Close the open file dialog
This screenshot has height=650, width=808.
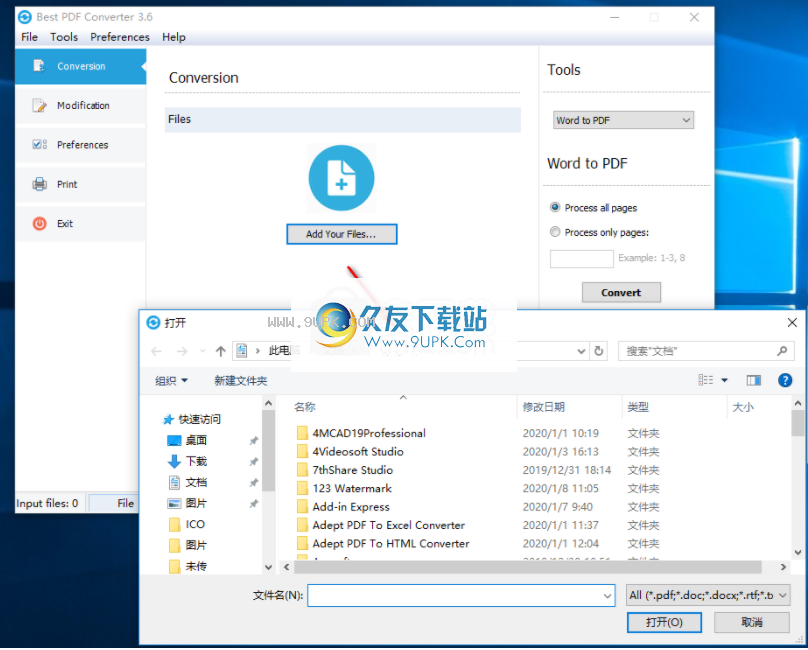pos(792,323)
